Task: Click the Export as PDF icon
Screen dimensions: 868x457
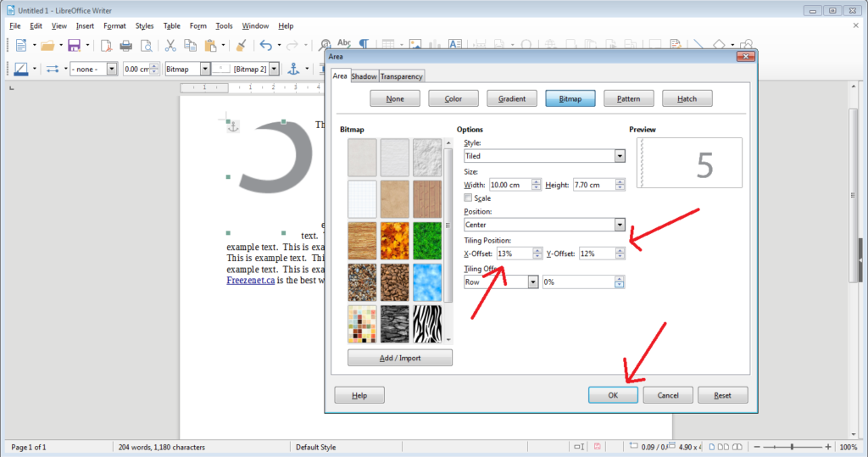Action: (x=105, y=45)
